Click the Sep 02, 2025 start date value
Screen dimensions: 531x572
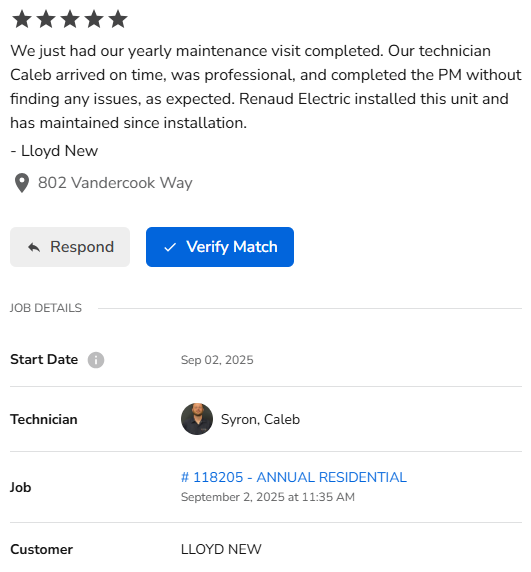(217, 360)
